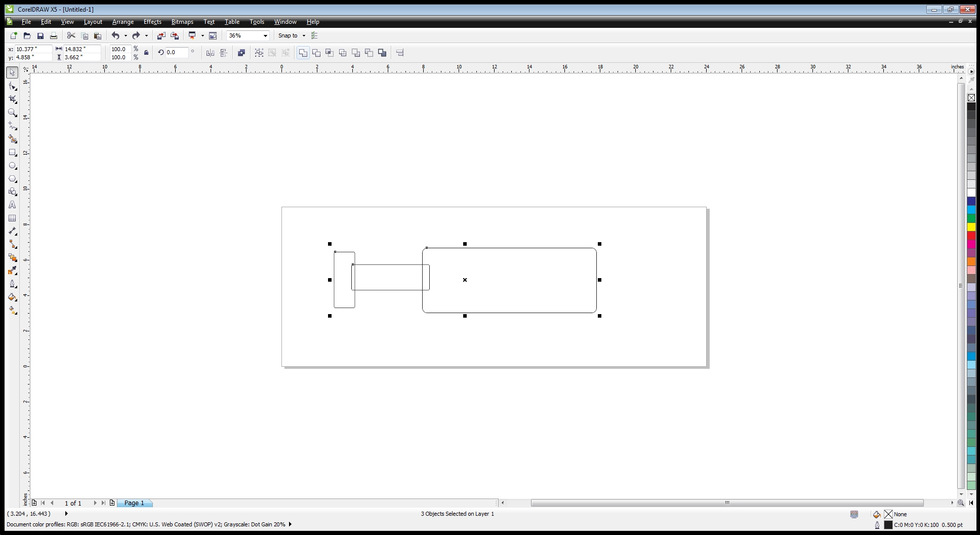The width and height of the screenshot is (980, 535).
Task: Open the Bitmaps menu
Action: [x=182, y=22]
